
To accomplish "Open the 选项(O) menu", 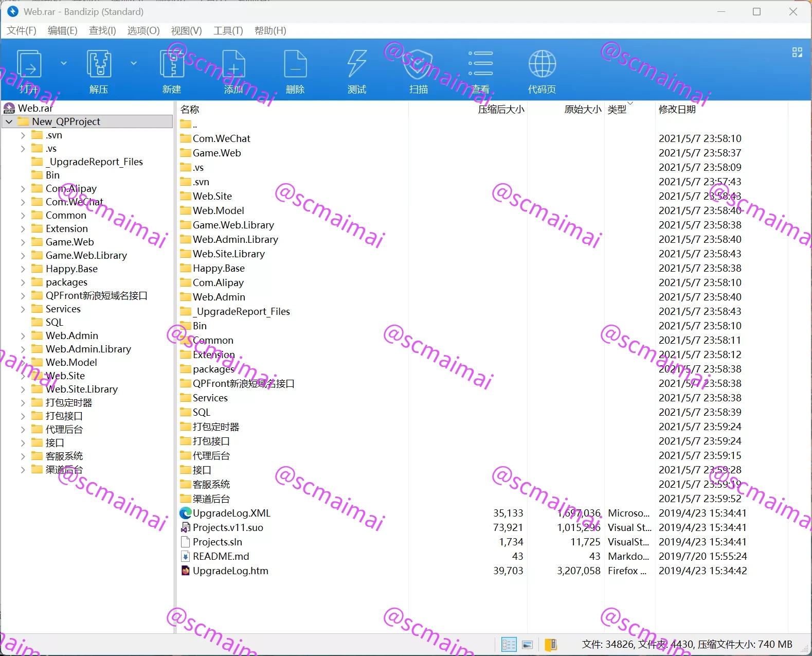I will (x=143, y=30).
